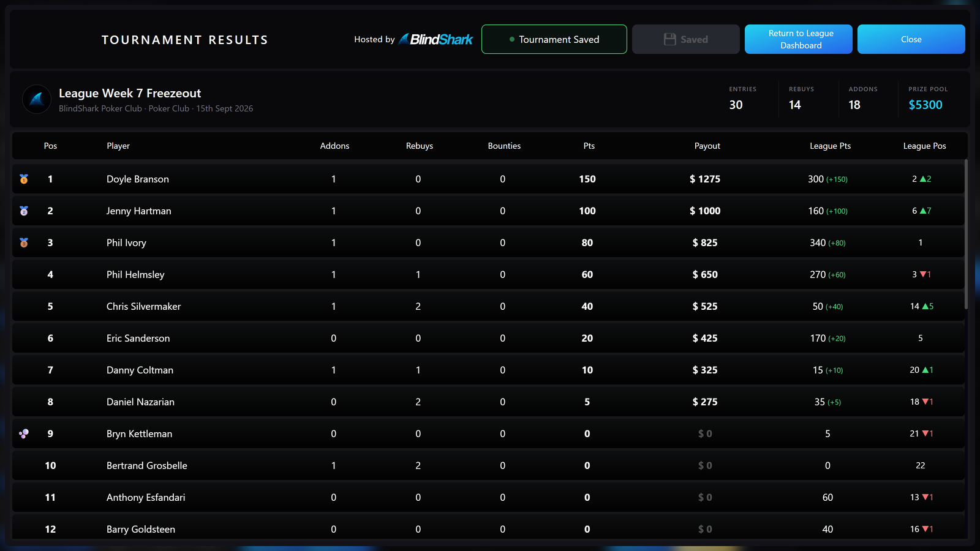This screenshot has height=551, width=980.
Task: Click the bubble icon beside Bryn Kettleman
Action: point(24,433)
